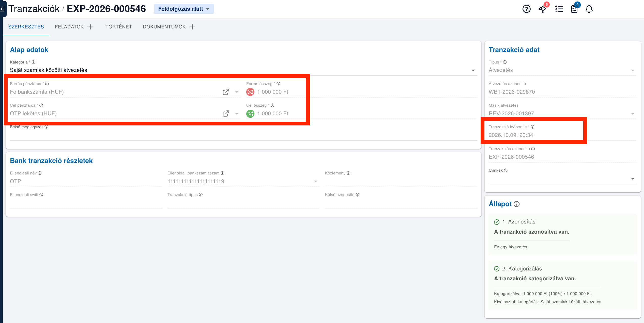
Task: Show info icon next to Állapot heading
Action: (x=517, y=204)
